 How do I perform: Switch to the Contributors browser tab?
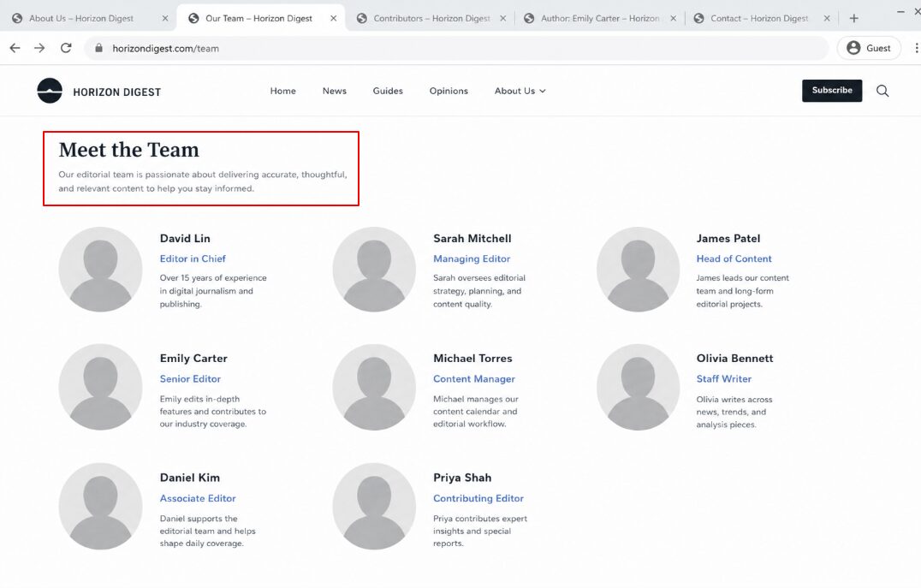431,18
